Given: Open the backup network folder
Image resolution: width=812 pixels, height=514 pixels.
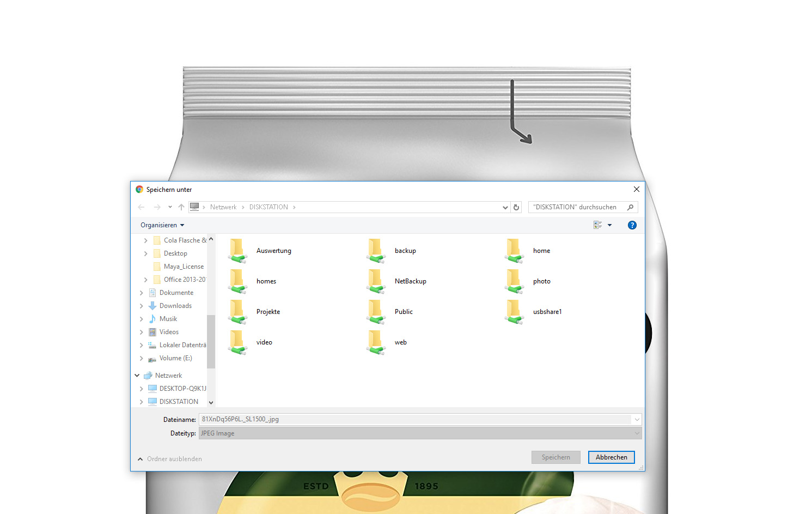Looking at the screenshot, I should click(x=392, y=251).
